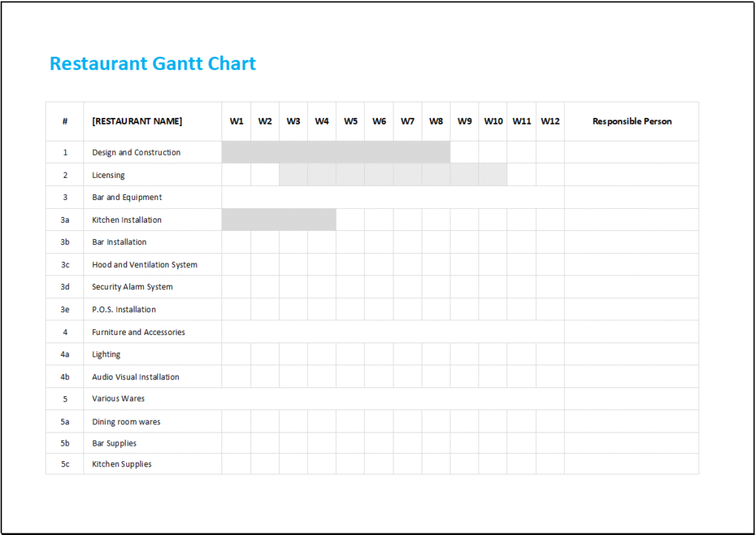Select the Audio Visual Installation row
Screen dimensions: 756x535
[135, 376]
